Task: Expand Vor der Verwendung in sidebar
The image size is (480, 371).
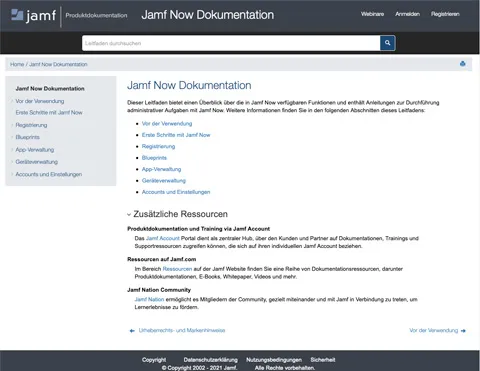Action: pyautogui.click(x=12, y=101)
